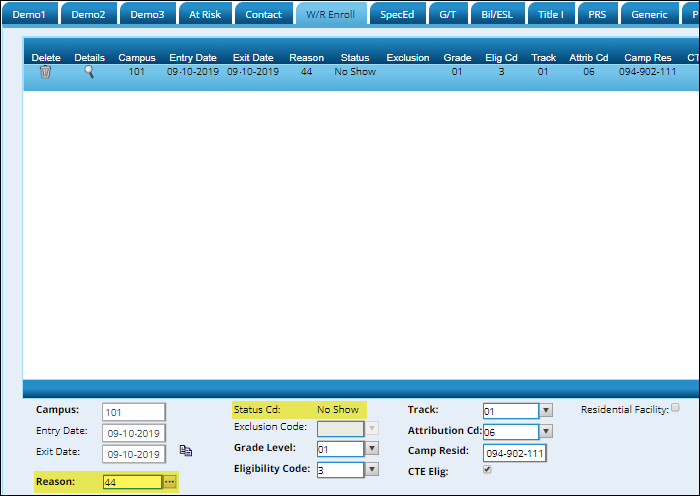Click the Eligibility Code combo box field
This screenshot has width=700, height=496.
coord(341,470)
